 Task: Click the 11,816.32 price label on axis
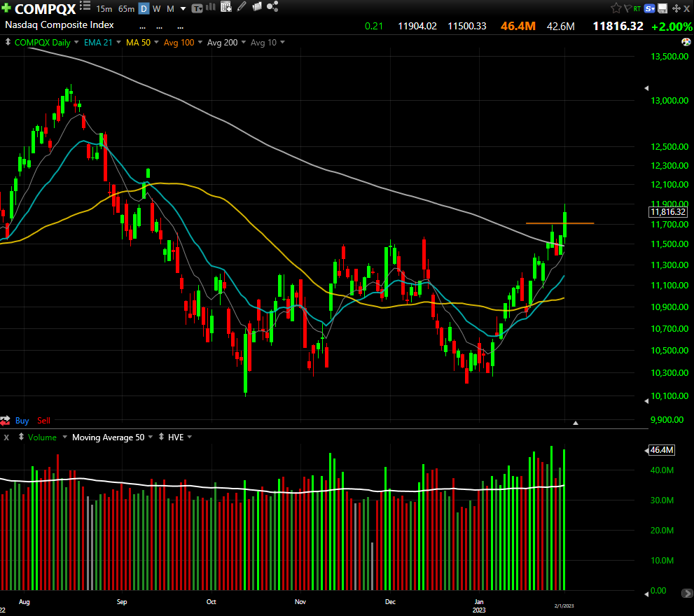tap(668, 212)
